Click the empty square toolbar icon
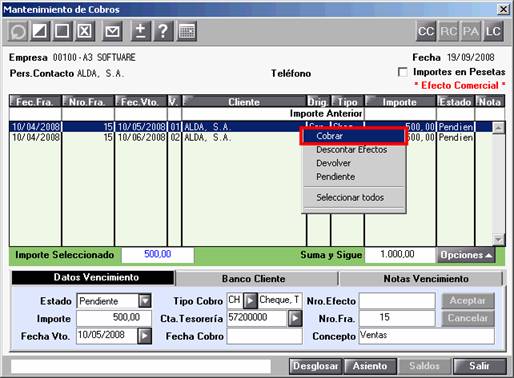 pos(62,31)
